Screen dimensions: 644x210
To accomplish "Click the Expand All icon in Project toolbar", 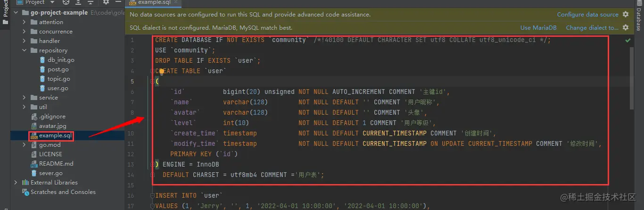I will (x=79, y=2).
